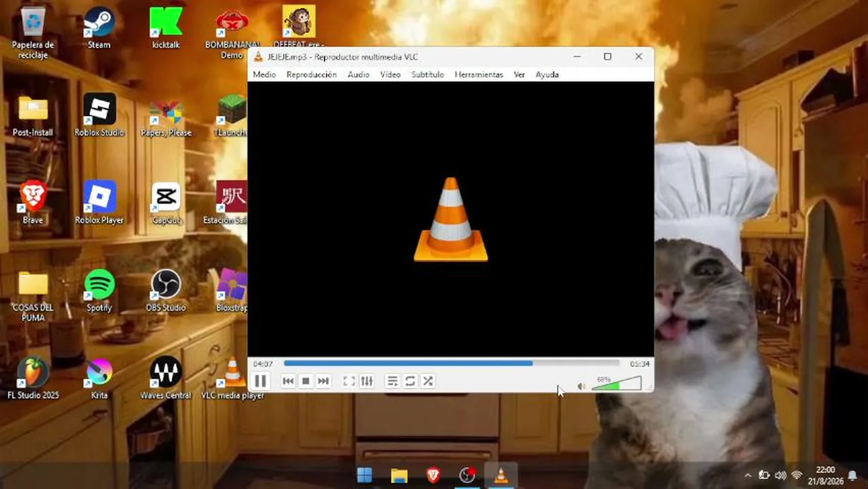The image size is (868, 489).
Task: Toggle VLC shuffle random mode
Action: tap(428, 381)
